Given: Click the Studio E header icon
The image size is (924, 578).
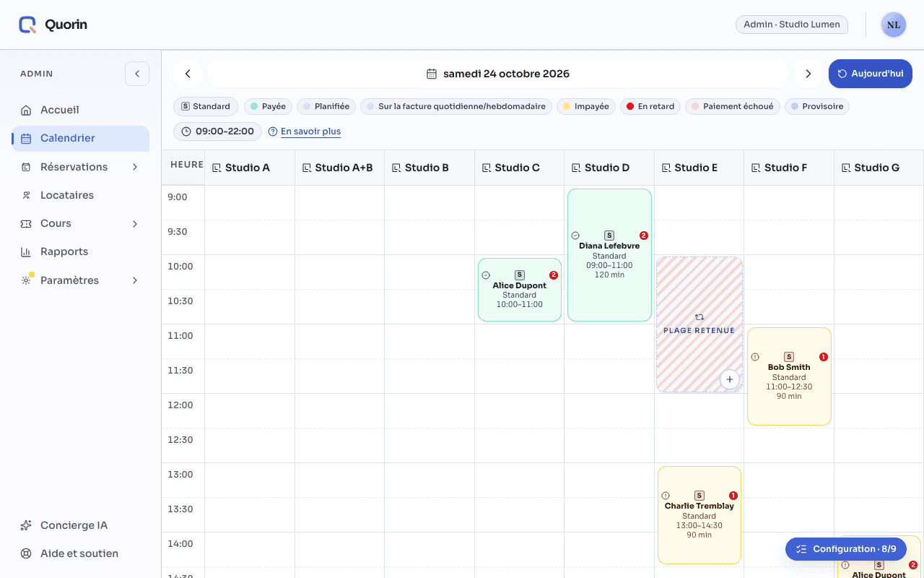Looking at the screenshot, I should [x=666, y=168].
